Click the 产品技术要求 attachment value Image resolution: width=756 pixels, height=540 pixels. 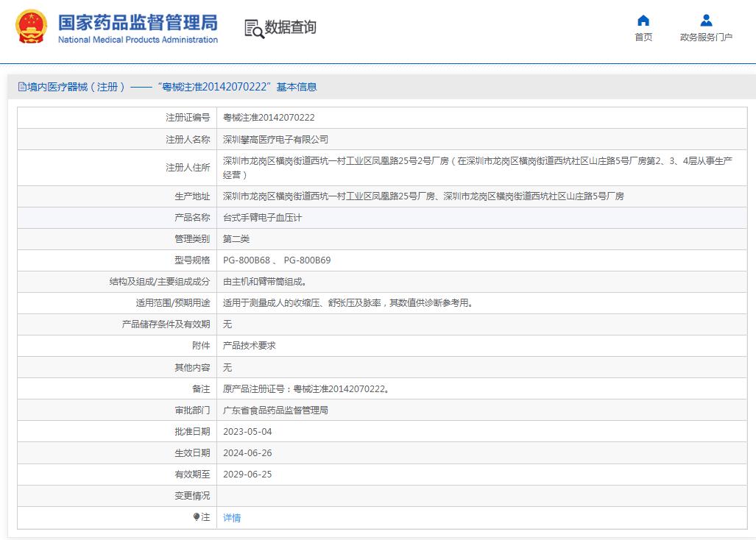[250, 345]
